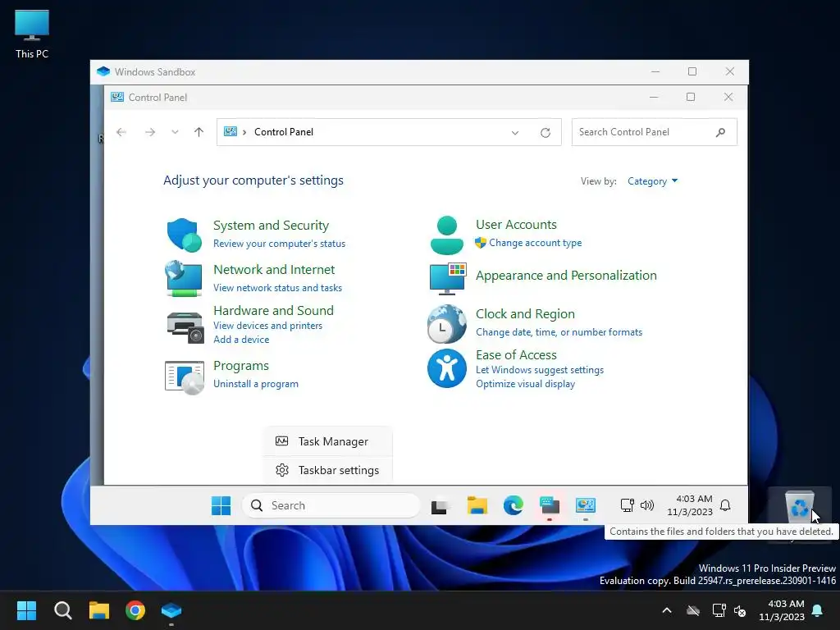
Task: Open User Accounts heading link
Action: click(517, 225)
